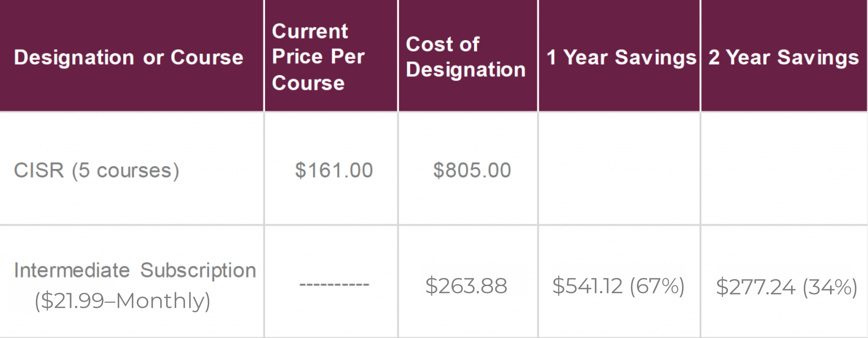868x338 pixels.
Task: Select the Intermediate Subscription label
Action: (135, 270)
